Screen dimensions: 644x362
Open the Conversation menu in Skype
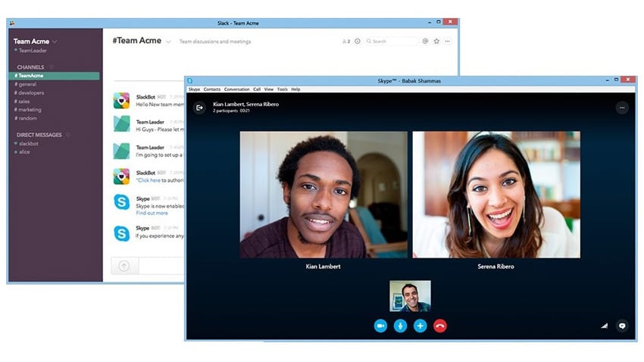[x=236, y=89]
